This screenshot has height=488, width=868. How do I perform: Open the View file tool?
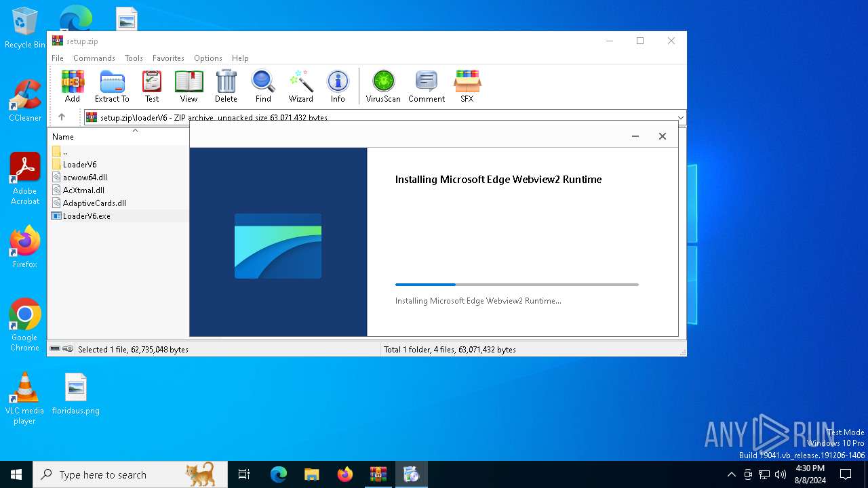point(189,86)
